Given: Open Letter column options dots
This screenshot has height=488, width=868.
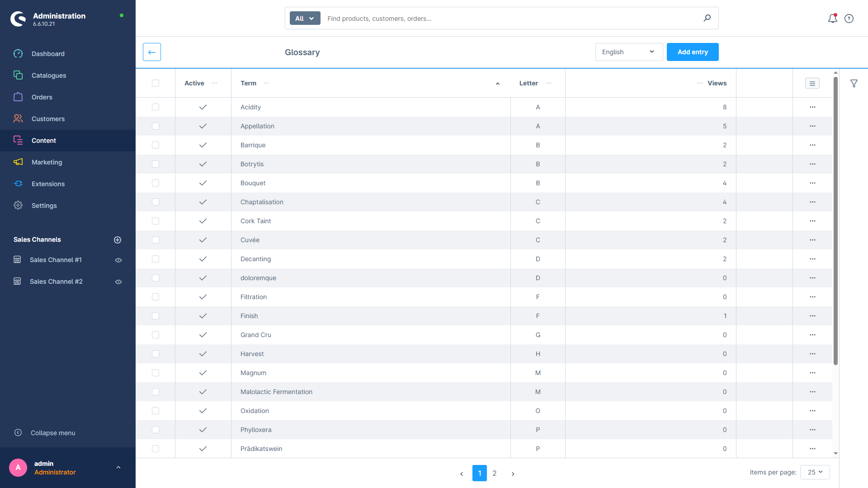Looking at the screenshot, I should pyautogui.click(x=549, y=83).
